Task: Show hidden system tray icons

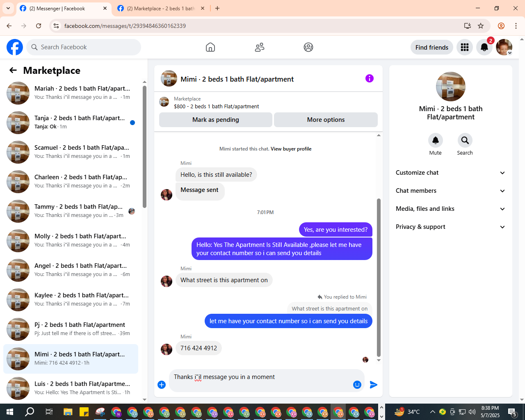Action: pyautogui.click(x=432, y=412)
